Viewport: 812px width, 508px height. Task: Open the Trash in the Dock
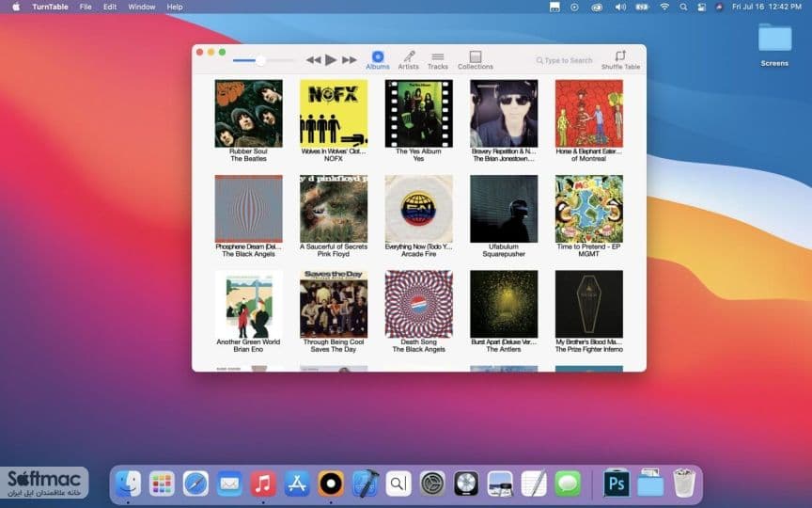684,484
